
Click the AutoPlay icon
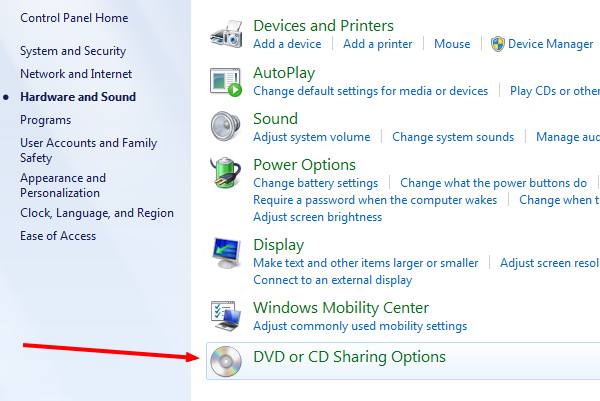pos(226,82)
